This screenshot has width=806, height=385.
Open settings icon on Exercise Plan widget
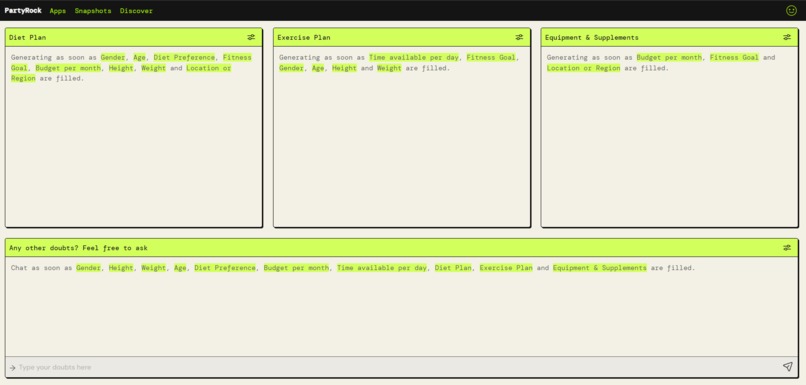tap(519, 37)
